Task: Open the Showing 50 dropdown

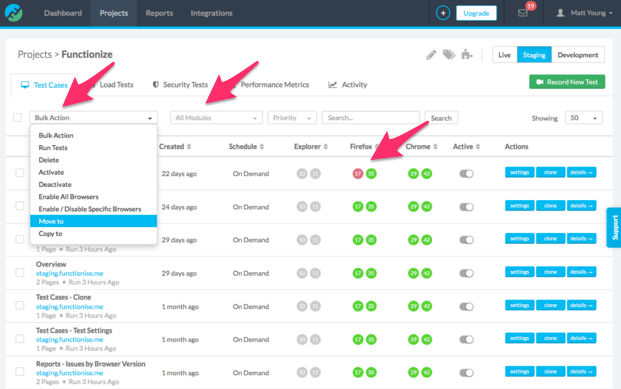Action: [584, 118]
